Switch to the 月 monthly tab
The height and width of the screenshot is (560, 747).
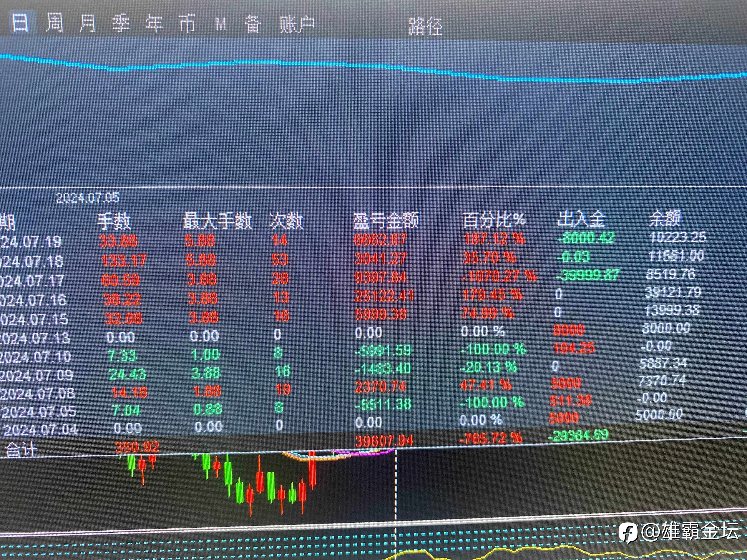pos(87,23)
